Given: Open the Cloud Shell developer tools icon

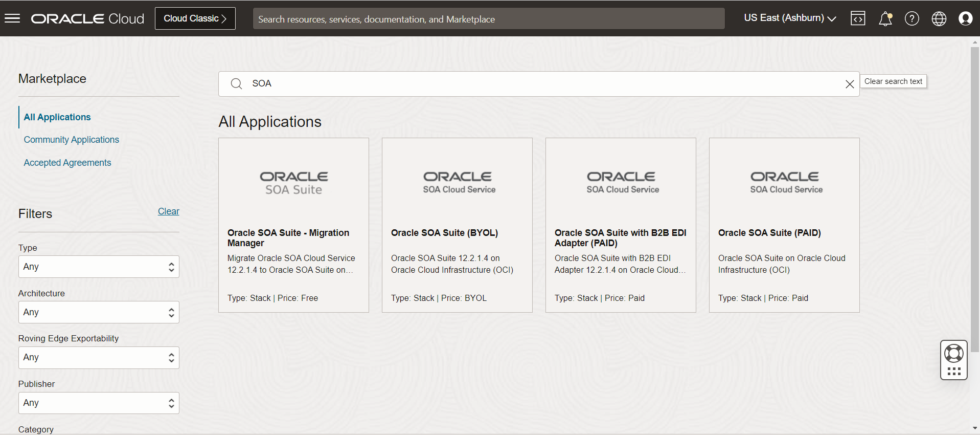Looking at the screenshot, I should pos(857,18).
